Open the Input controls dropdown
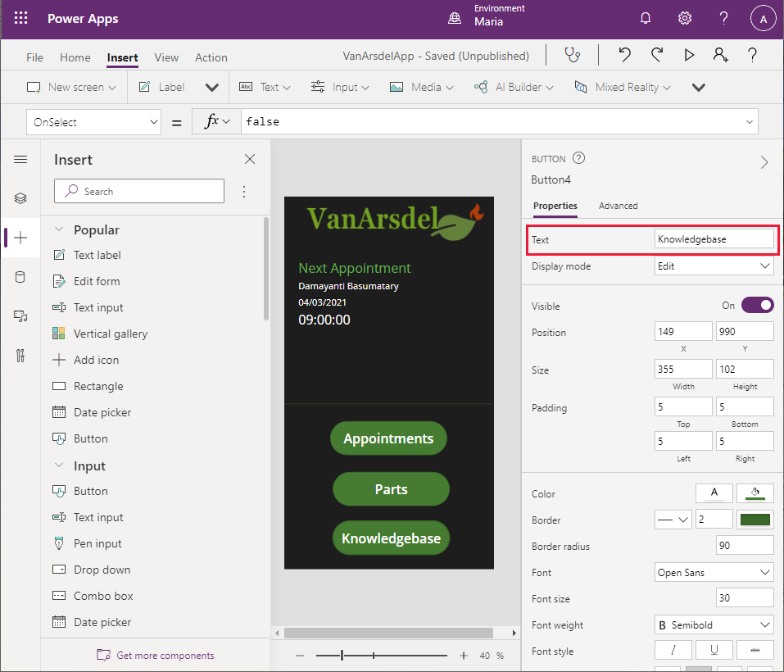784x672 pixels. point(340,87)
